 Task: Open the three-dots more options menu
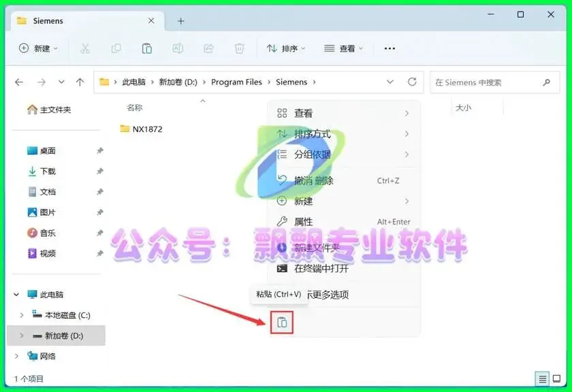click(x=390, y=48)
